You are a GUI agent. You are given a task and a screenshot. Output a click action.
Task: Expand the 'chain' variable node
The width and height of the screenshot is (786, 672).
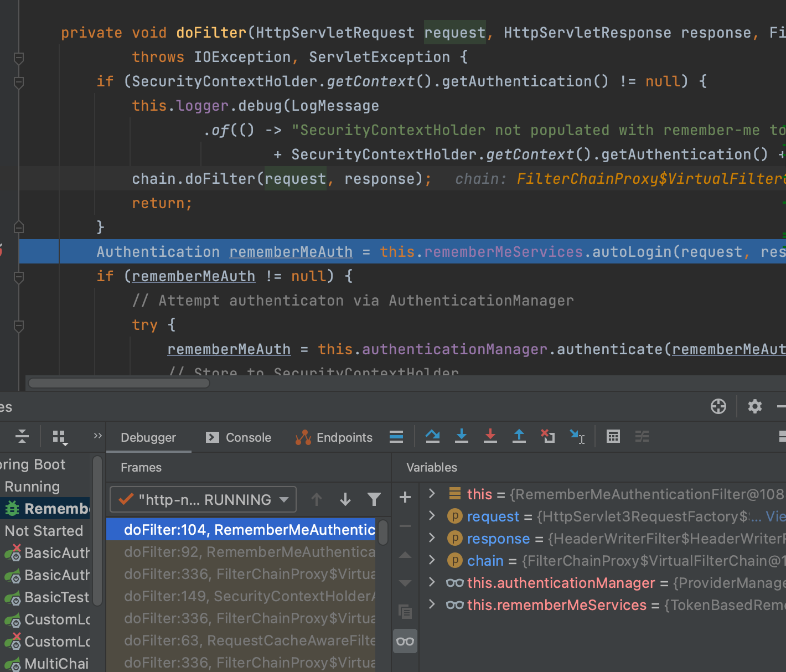(432, 560)
